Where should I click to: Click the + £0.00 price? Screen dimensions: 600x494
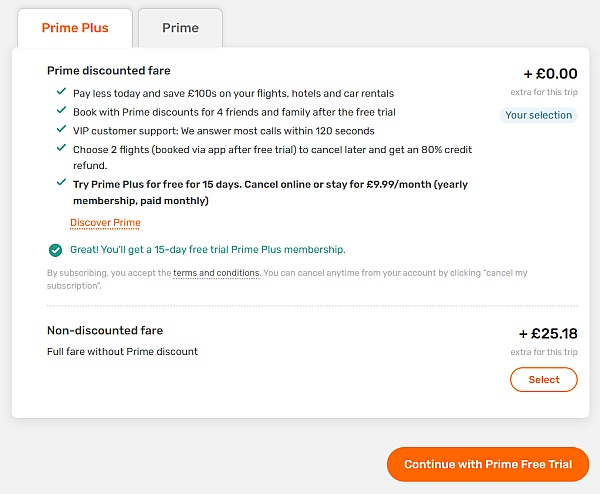pos(550,73)
